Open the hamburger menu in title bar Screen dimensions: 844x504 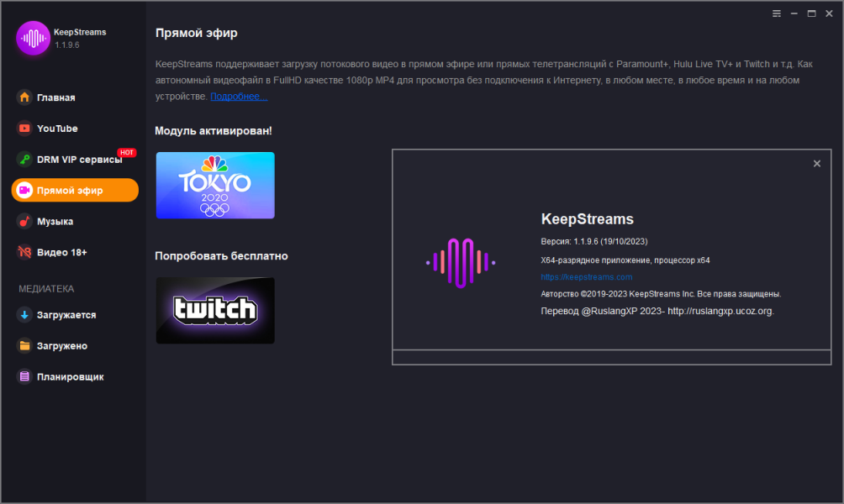point(776,13)
